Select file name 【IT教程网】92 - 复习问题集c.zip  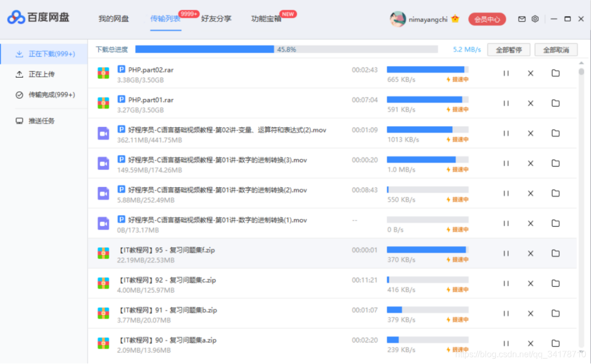pyautogui.click(x=166, y=280)
